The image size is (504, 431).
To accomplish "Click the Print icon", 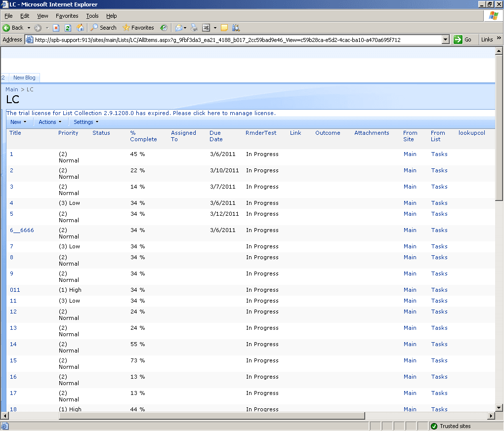I will (194, 28).
